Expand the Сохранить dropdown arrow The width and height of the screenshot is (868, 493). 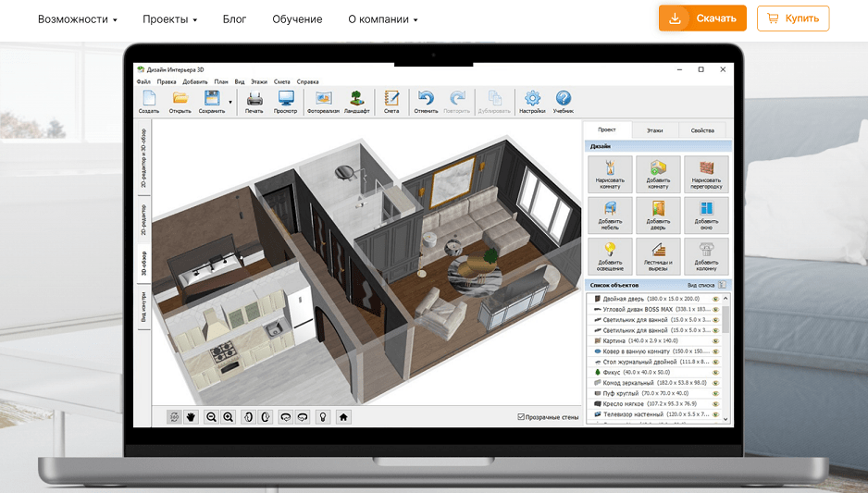coord(230,103)
